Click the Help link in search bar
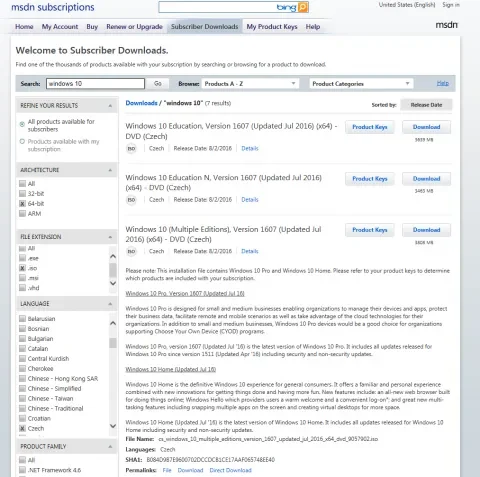Viewport: 480px width, 477px height. coord(443,83)
